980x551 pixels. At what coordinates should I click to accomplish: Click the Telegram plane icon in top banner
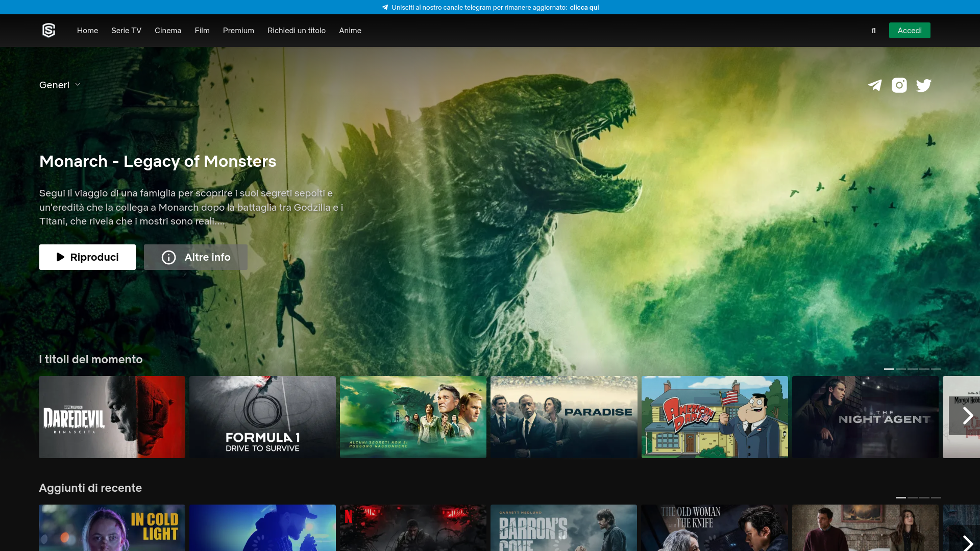click(385, 7)
